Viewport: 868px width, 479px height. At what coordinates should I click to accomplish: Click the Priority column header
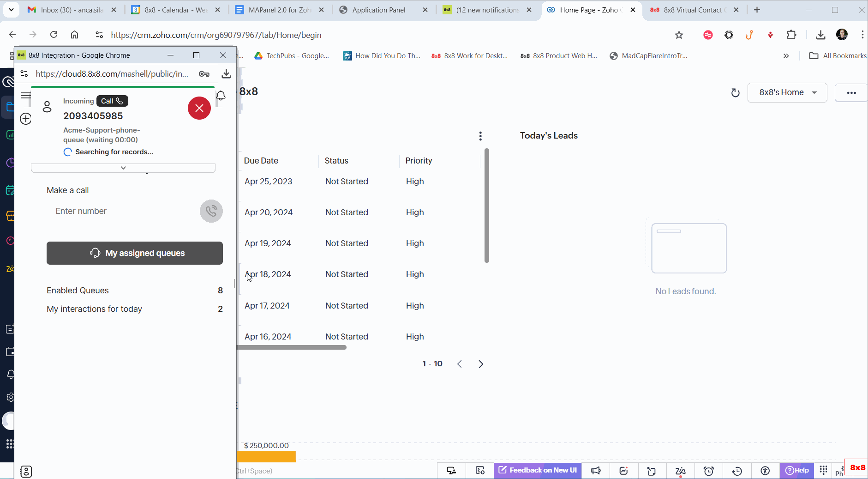click(x=419, y=161)
